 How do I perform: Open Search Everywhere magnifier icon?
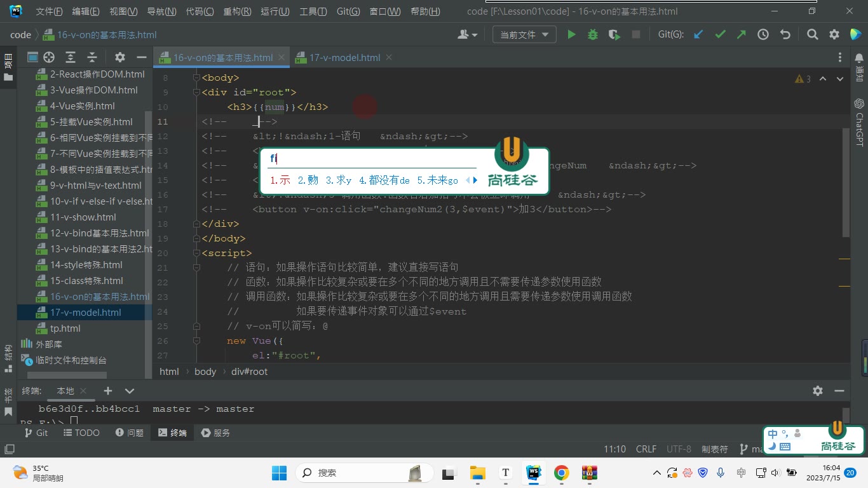click(812, 35)
